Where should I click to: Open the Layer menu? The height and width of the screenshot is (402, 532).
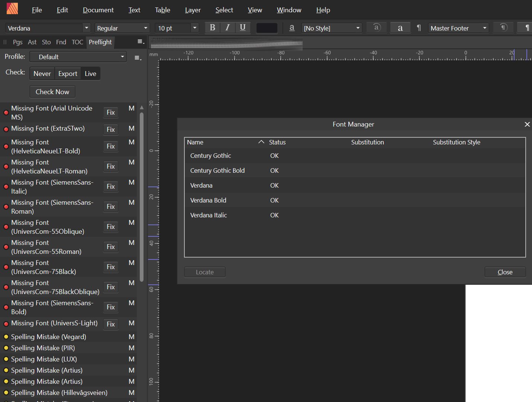[193, 10]
